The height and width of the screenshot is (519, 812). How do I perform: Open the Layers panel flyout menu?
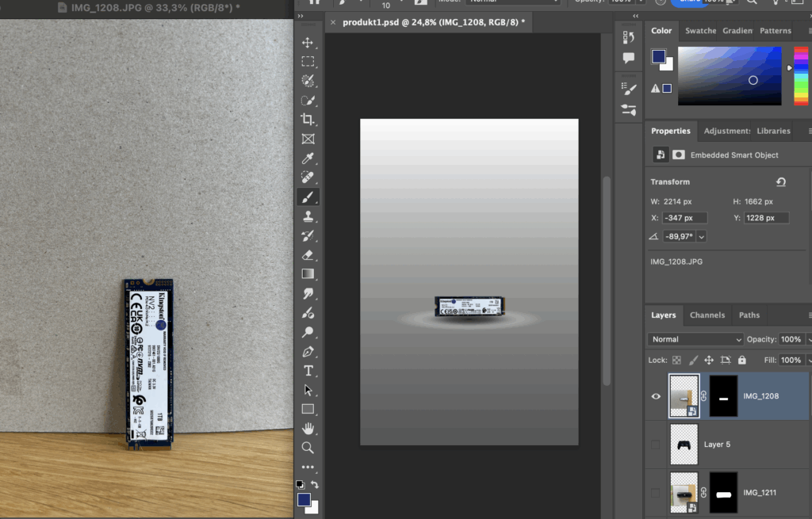[810, 315]
